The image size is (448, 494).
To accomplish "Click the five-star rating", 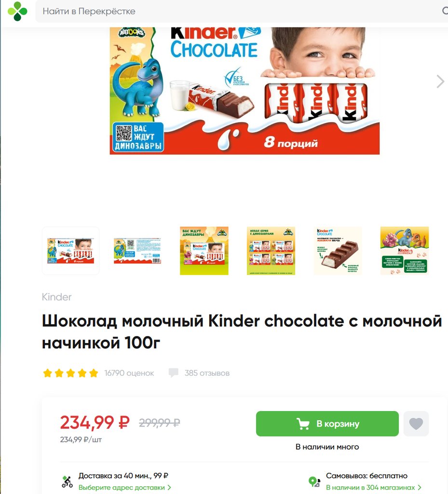I will click(x=70, y=373).
